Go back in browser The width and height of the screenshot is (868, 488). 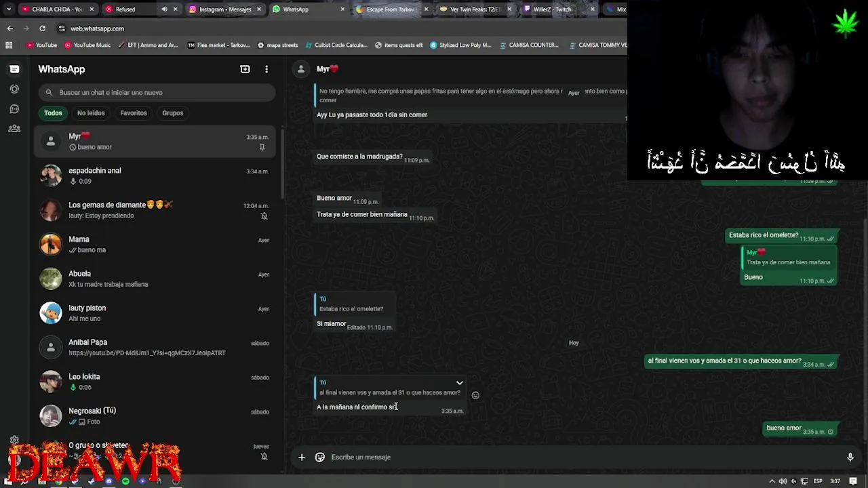point(9,28)
